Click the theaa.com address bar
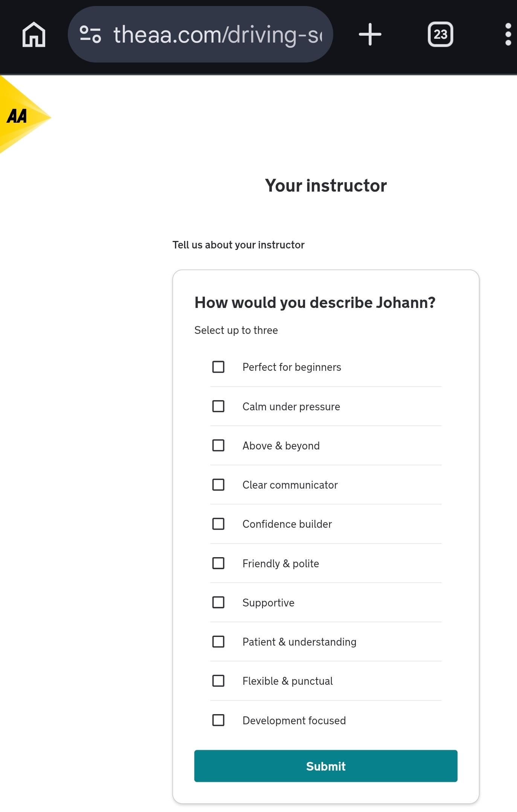The height and width of the screenshot is (812, 517). (218, 34)
